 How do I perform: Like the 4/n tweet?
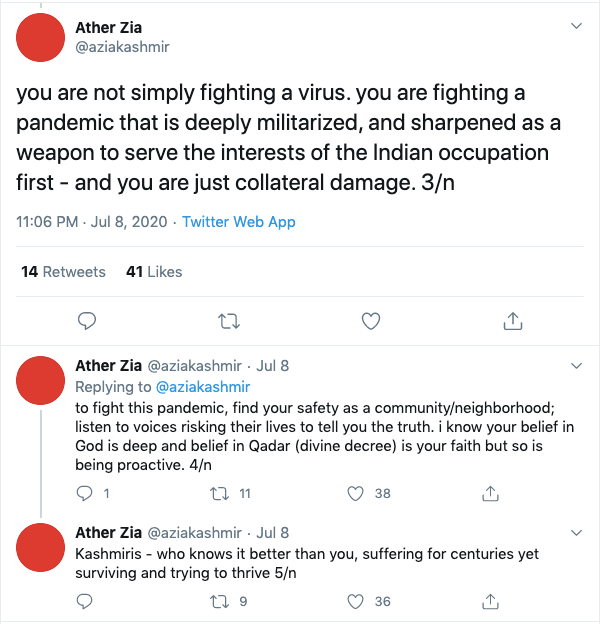[354, 493]
